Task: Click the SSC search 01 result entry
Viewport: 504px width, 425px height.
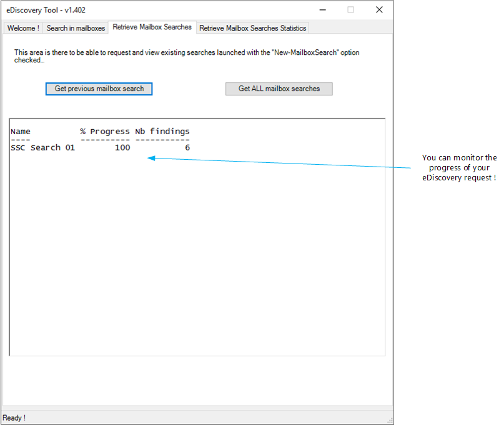Action: pyautogui.click(x=42, y=148)
